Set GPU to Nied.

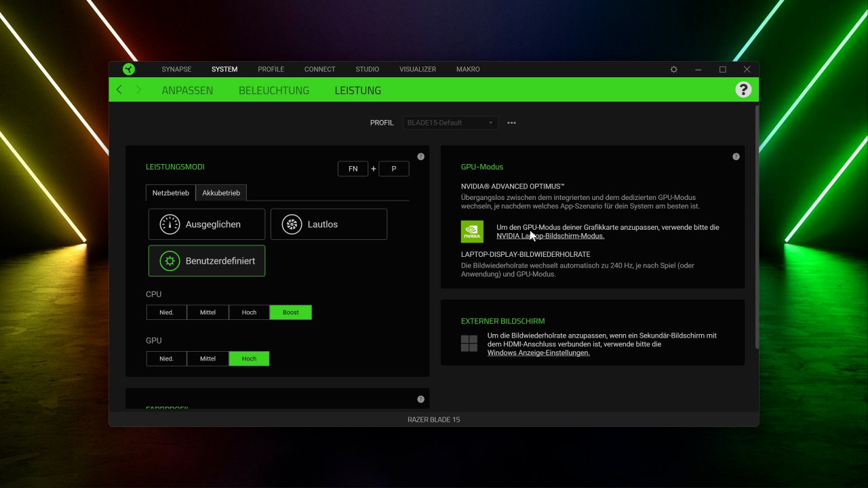tap(167, 359)
